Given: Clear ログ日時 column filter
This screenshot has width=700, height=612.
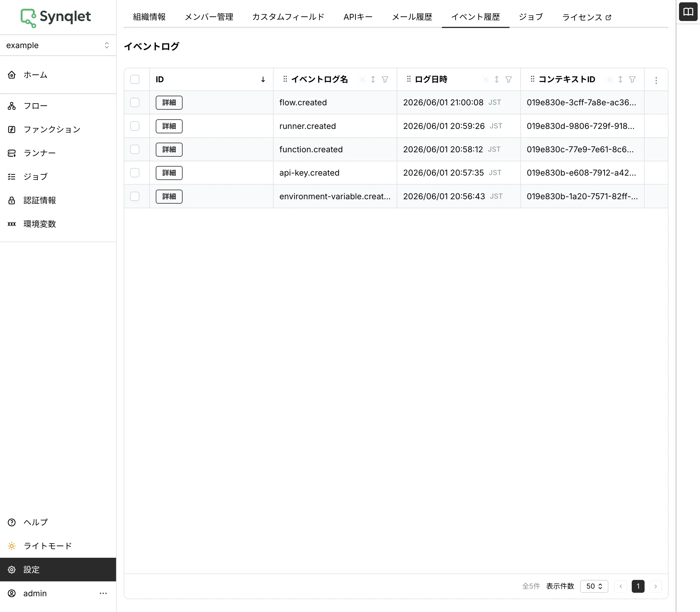Looking at the screenshot, I should 486,80.
